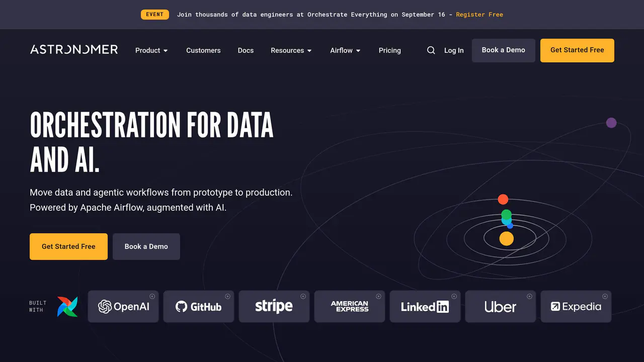Open the search magnifier icon
Image resolution: width=644 pixels, height=362 pixels.
point(431,50)
